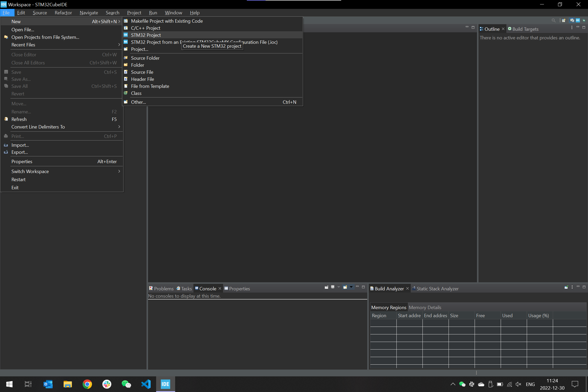Expand the Open Console dropdown arrow

[x=351, y=287]
